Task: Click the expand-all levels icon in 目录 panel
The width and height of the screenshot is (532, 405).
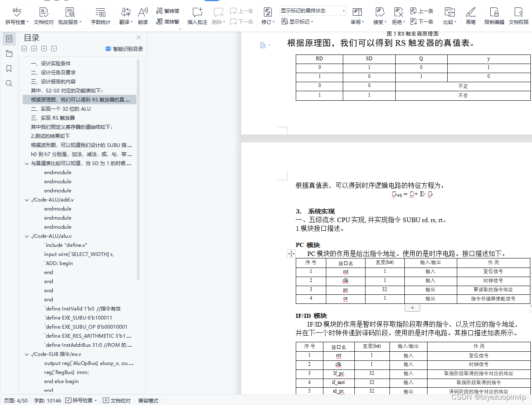Action: tap(24, 48)
